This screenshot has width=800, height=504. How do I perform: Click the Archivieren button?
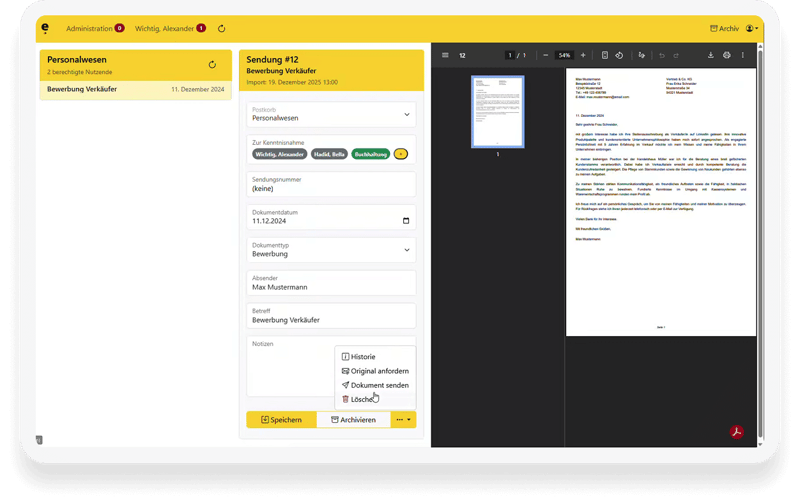(x=352, y=420)
